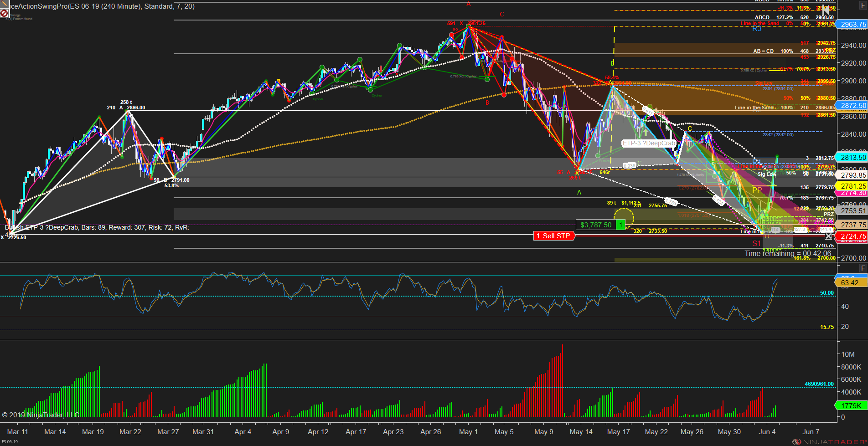Click the Time remaining countdown text

click(788, 253)
